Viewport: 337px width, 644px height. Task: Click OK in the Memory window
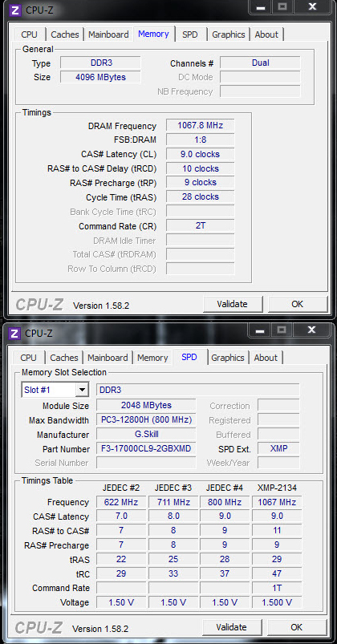(297, 304)
